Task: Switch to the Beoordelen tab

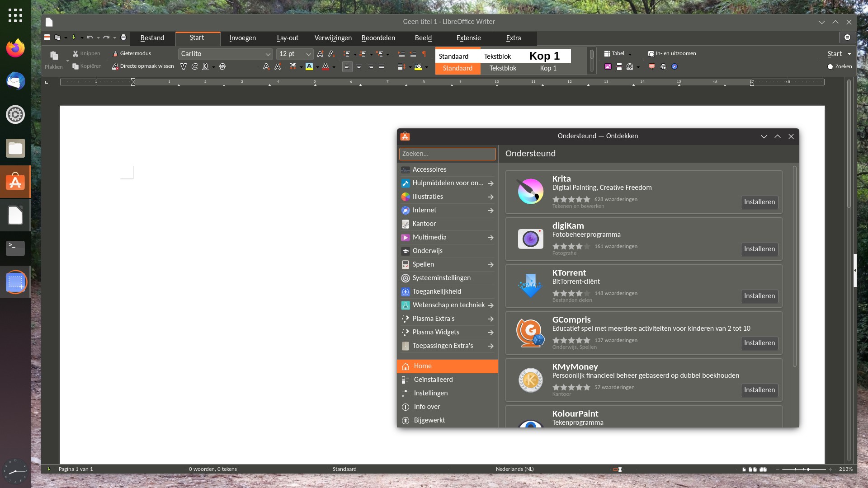Action: click(378, 38)
